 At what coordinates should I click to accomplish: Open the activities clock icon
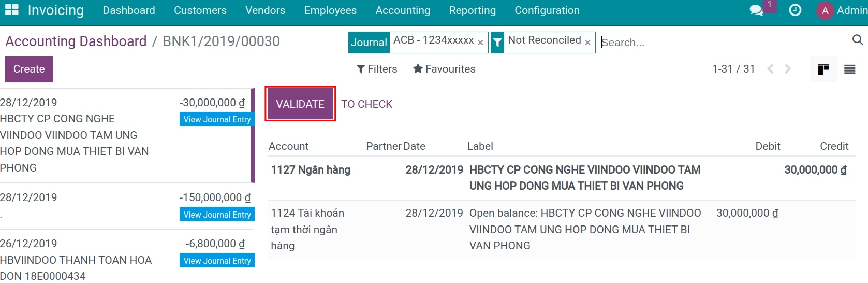[795, 10]
